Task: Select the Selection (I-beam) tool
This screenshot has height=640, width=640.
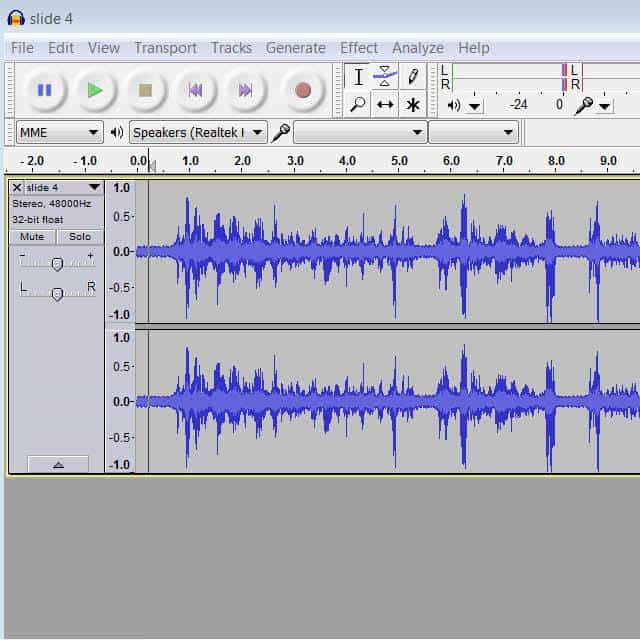Action: 358,77
